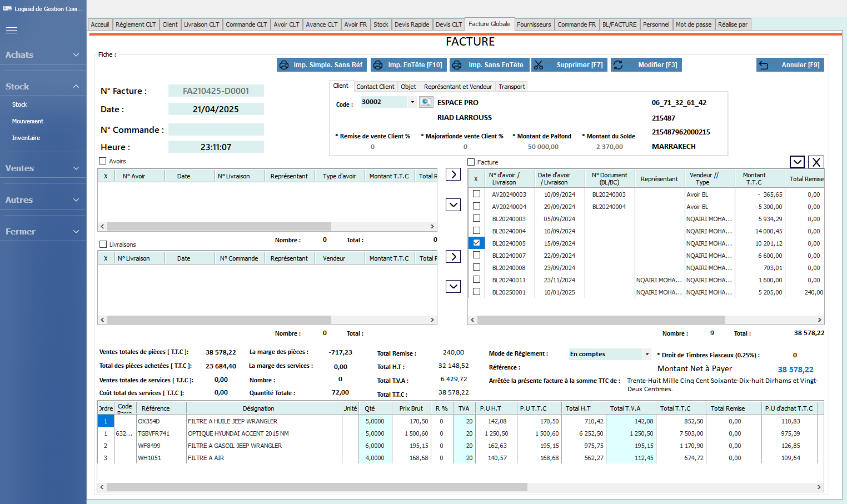Click the boxed down-chevron above Facture table
This screenshot has width=847, height=504.
[x=798, y=162]
